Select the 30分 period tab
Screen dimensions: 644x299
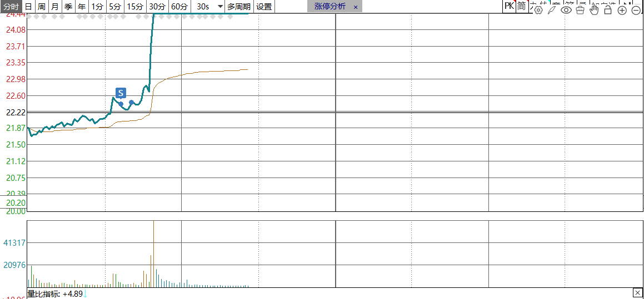(x=157, y=7)
